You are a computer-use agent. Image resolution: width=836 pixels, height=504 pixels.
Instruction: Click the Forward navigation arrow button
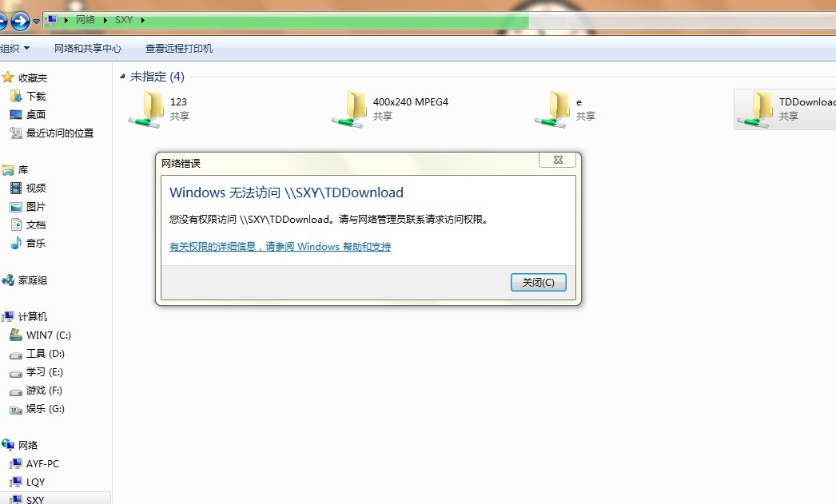pos(20,22)
